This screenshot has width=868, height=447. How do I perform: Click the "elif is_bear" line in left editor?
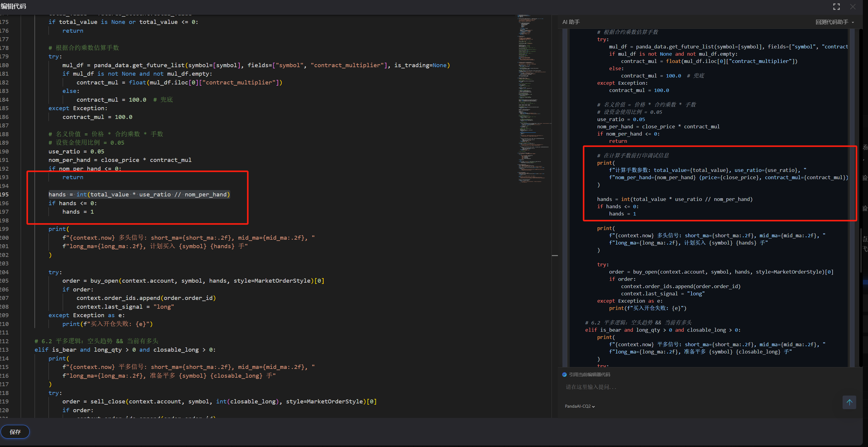(125, 350)
